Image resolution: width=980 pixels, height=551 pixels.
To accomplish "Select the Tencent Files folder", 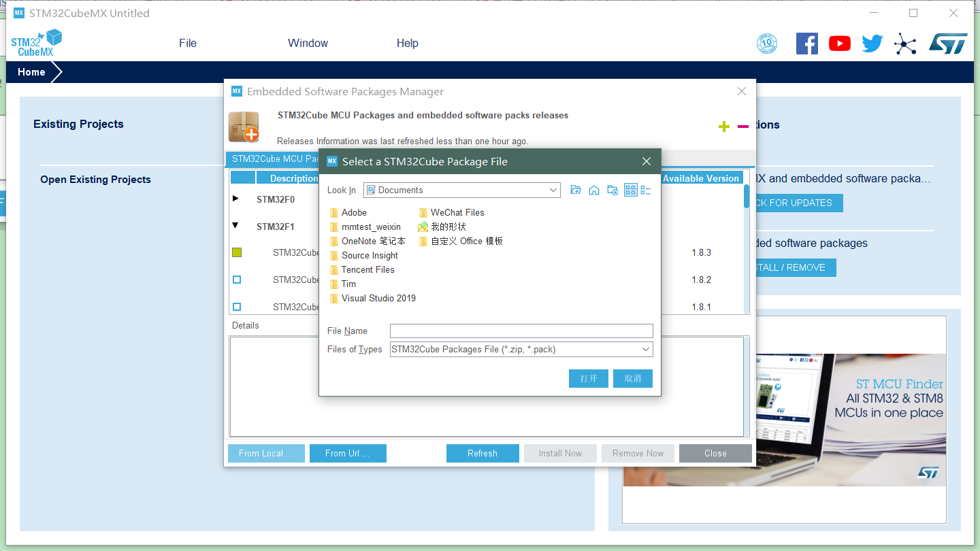I will coord(361,270).
